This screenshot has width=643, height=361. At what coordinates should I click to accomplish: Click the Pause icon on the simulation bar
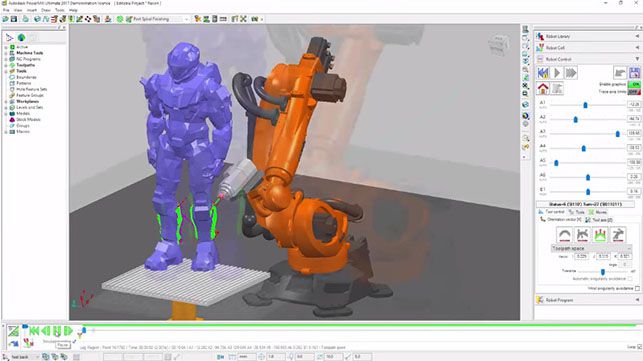point(57,331)
